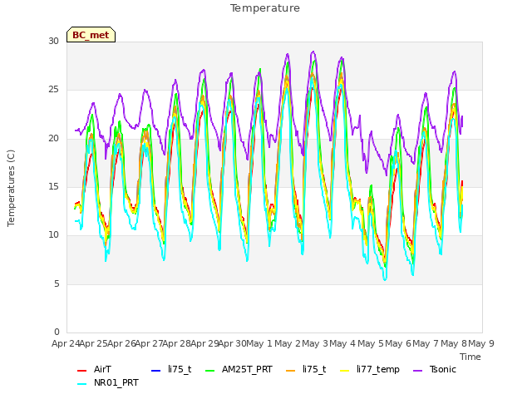Screen dimensions: 532x399
Task: Click the May 1 x-axis tick label
Action: 259,343
